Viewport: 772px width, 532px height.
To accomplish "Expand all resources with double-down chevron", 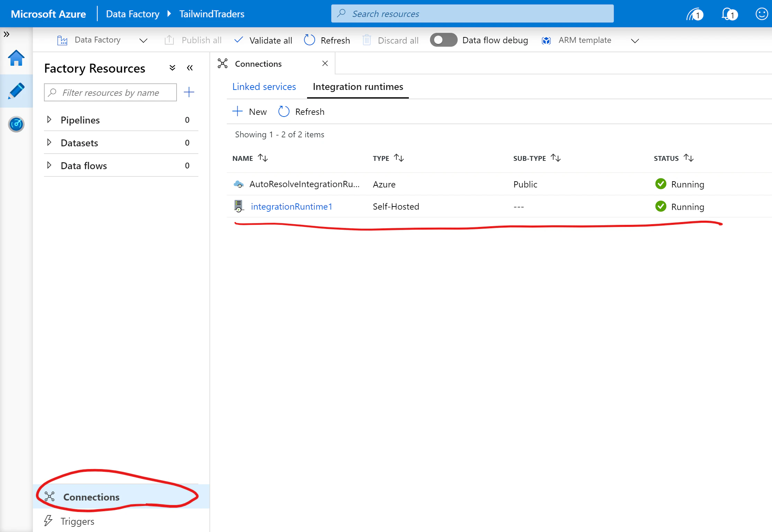I will pyautogui.click(x=172, y=68).
